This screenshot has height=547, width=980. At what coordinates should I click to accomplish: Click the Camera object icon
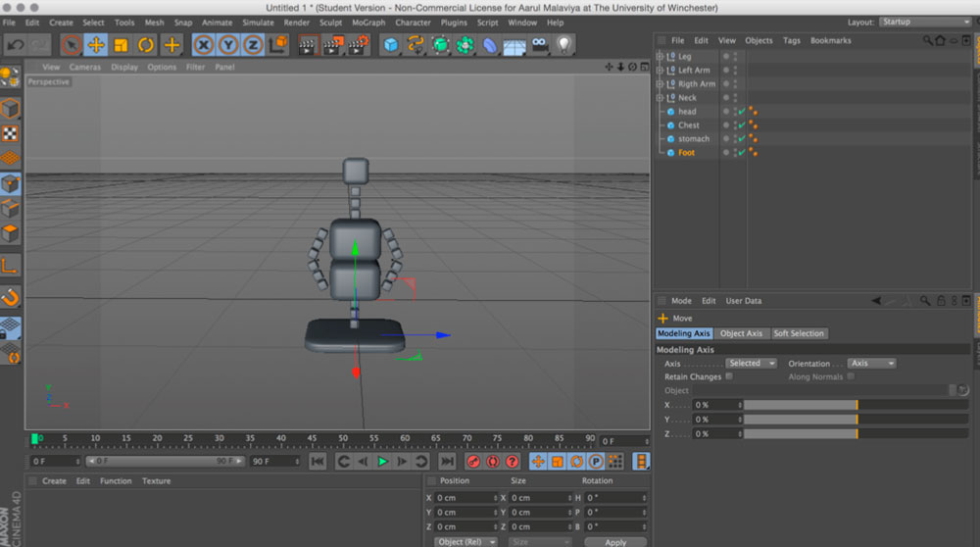(539, 45)
